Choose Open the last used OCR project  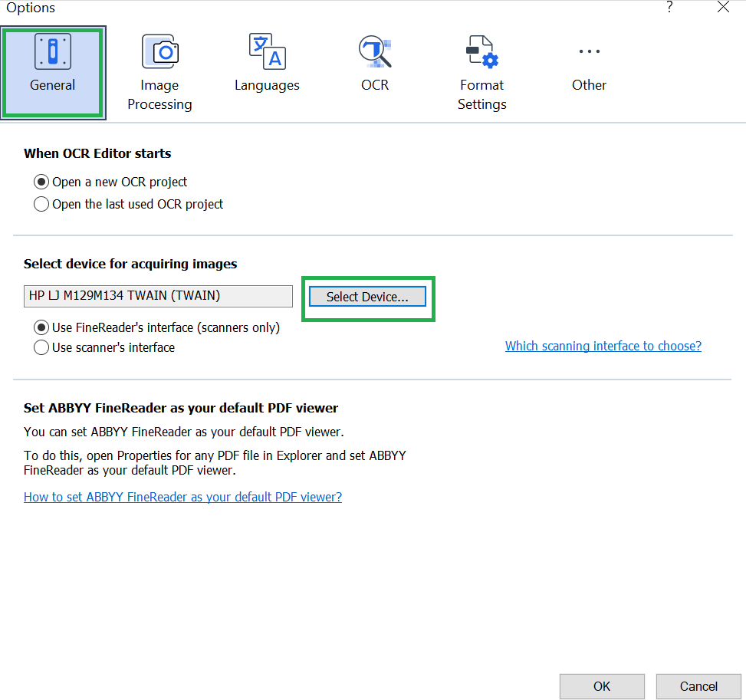[x=41, y=205]
